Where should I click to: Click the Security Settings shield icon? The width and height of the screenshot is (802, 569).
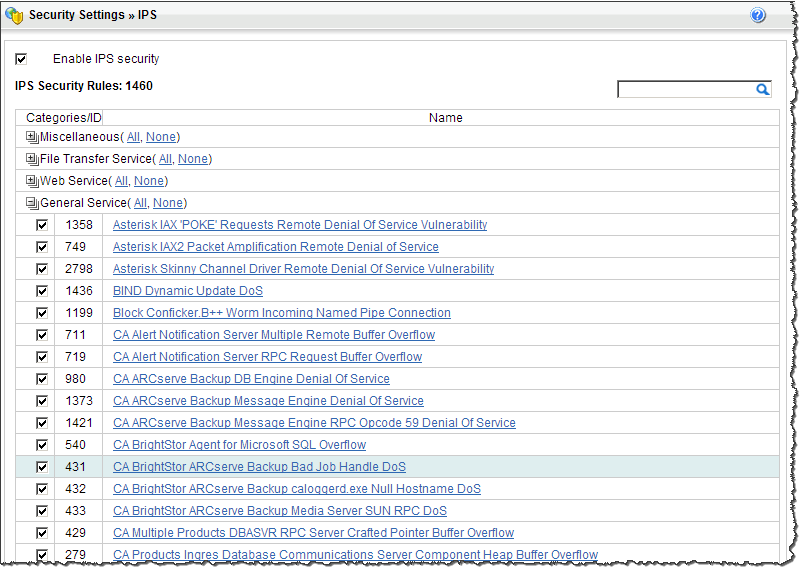pyautogui.click(x=14, y=16)
